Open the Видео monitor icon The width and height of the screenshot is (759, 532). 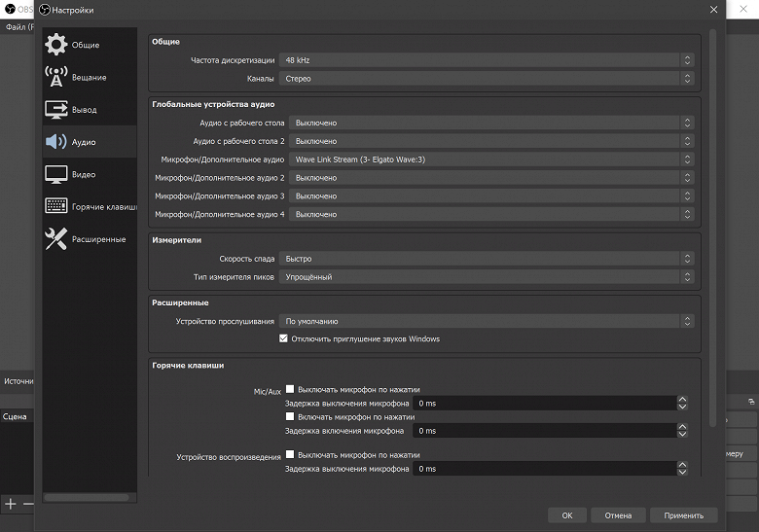tap(56, 174)
